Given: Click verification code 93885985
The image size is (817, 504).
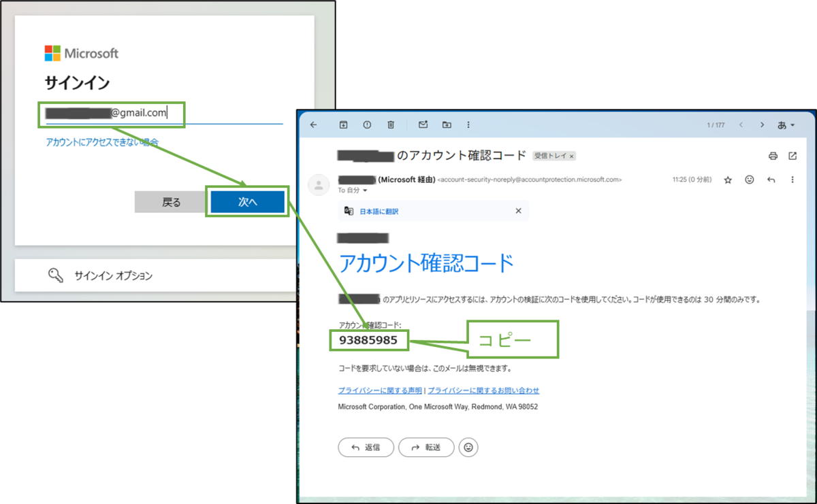Looking at the screenshot, I should point(368,340).
